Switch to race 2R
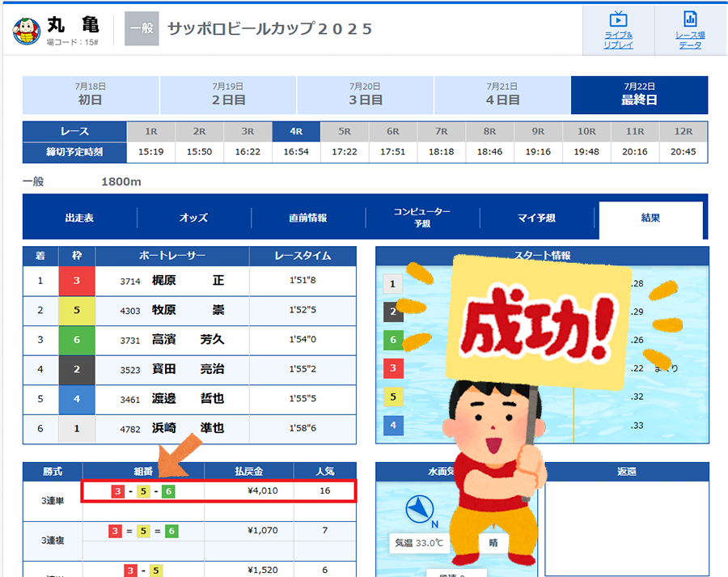Viewport: 728px width, 577px height. point(199,131)
